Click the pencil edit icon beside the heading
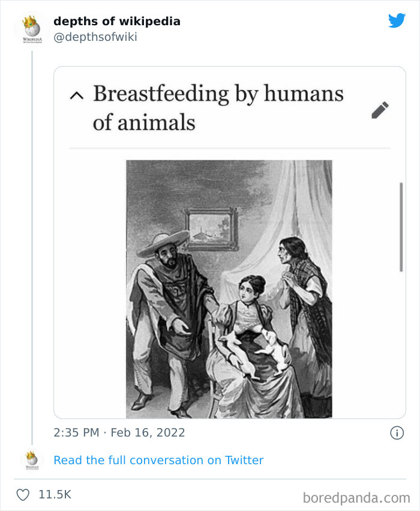Screen dimensions: 420x511 click(380, 110)
